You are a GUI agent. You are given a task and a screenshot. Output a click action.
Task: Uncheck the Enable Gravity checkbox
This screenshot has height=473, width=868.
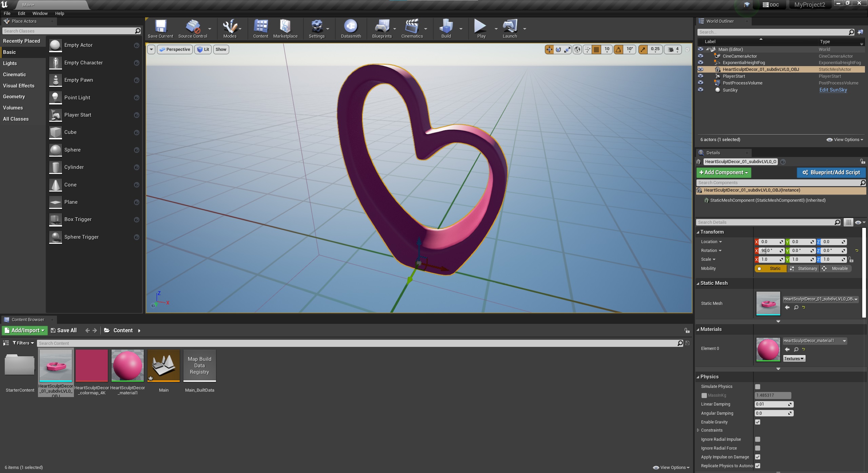pos(757,422)
